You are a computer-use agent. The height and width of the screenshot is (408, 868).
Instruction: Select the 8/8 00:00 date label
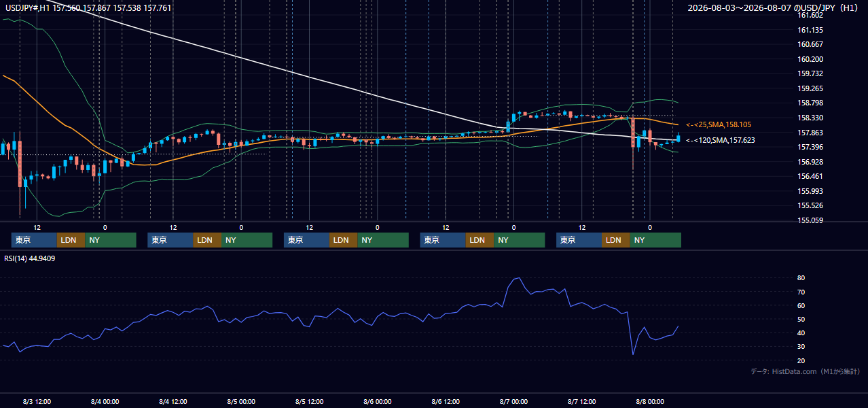[649, 401]
